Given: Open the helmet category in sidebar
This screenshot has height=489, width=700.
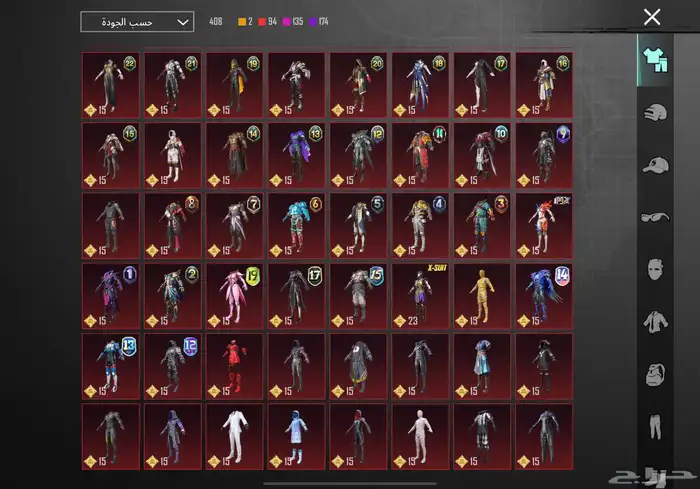Looking at the screenshot, I should [655, 111].
